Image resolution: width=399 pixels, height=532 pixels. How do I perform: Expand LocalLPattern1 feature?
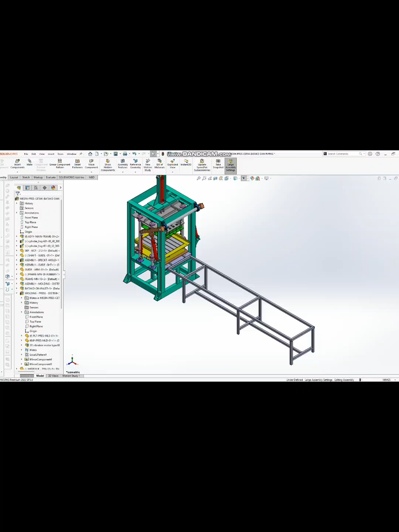pyautogui.click(x=21, y=355)
